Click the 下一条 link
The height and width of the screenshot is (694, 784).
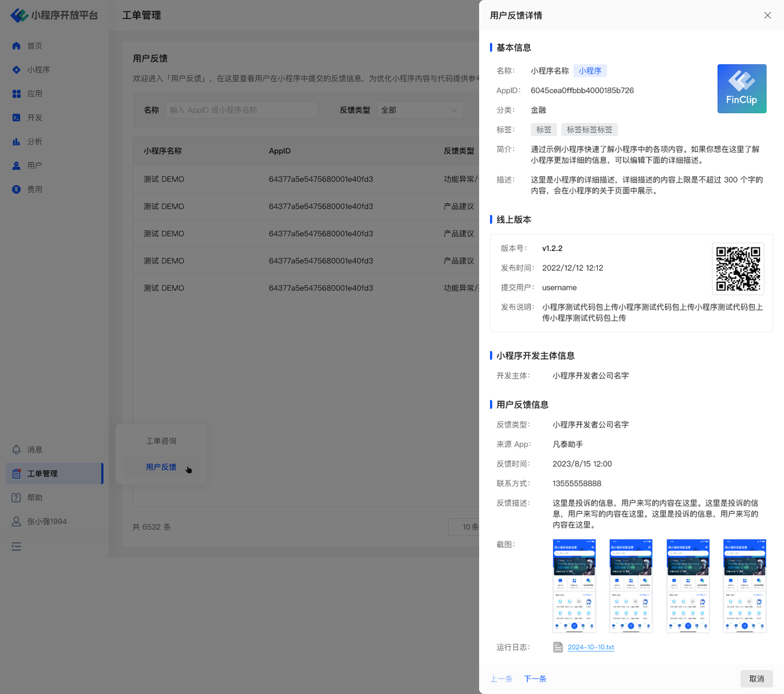click(535, 679)
